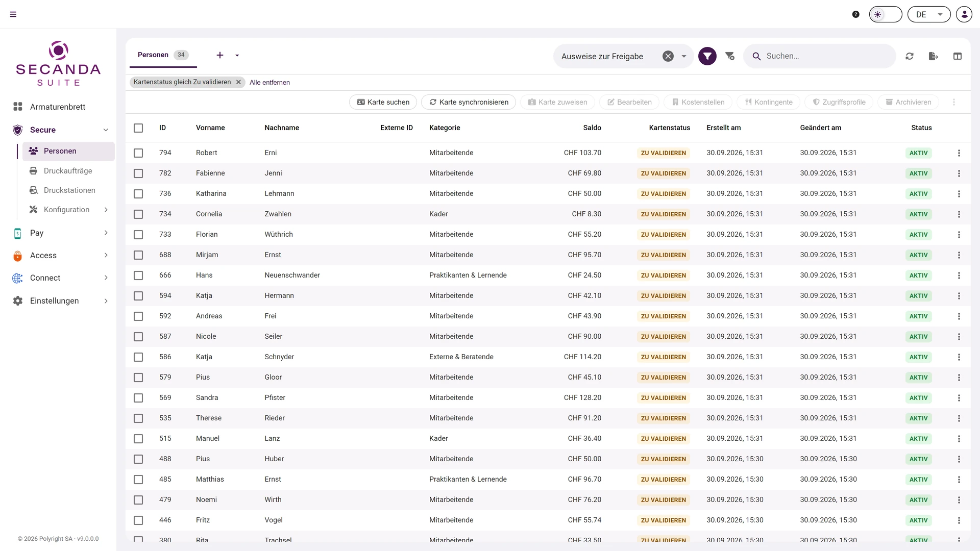The image size is (980, 551).
Task: Select checkbox for Cornelia Zwahlen
Action: click(x=138, y=214)
